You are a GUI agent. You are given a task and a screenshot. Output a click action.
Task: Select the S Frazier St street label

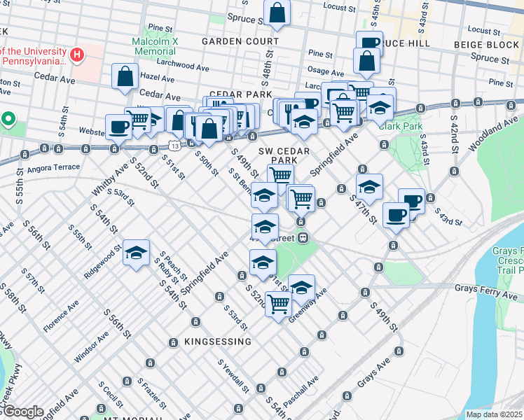152,393
